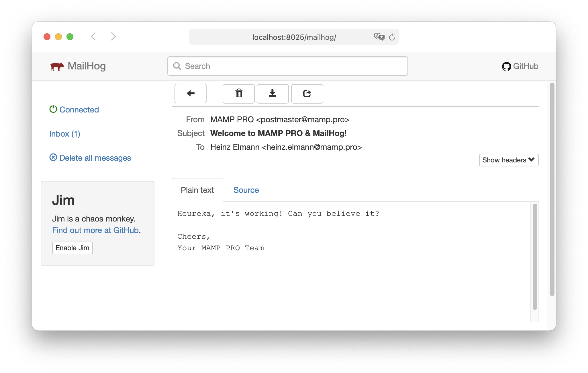Maximize the window with the green button
This screenshot has height=373, width=588.
(x=70, y=37)
